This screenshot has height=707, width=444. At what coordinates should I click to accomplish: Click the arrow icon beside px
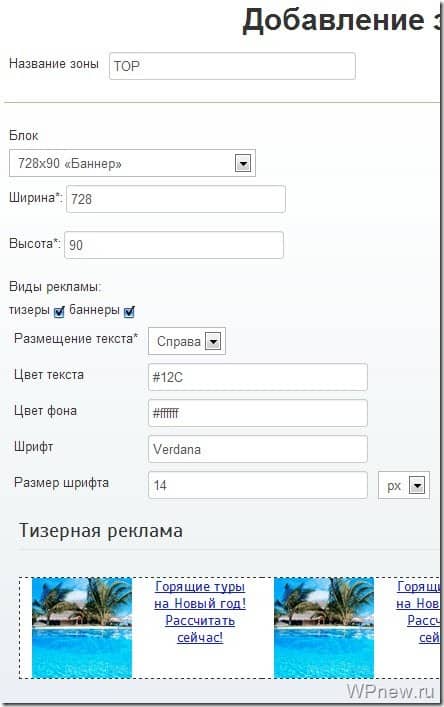pos(417,486)
